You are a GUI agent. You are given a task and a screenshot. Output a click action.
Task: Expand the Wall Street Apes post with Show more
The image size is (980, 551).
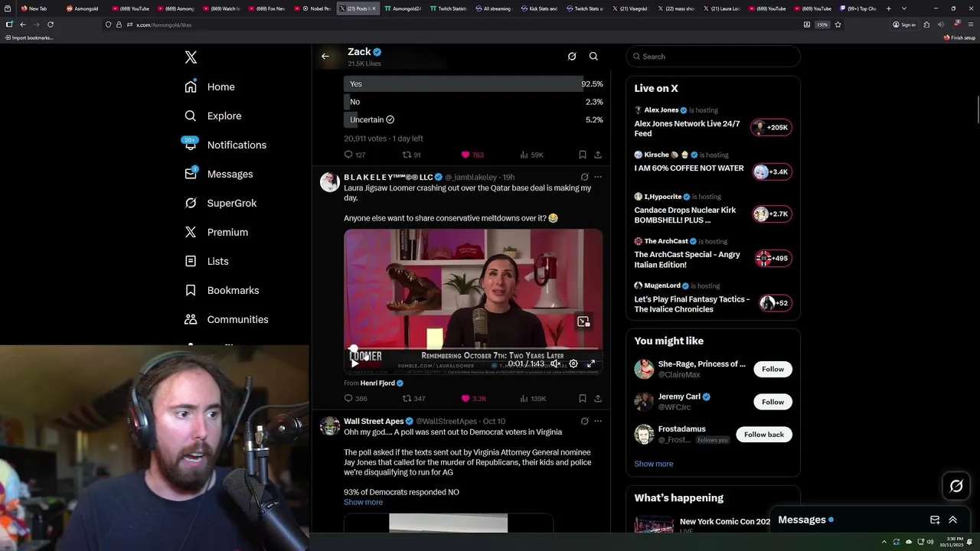(x=363, y=502)
